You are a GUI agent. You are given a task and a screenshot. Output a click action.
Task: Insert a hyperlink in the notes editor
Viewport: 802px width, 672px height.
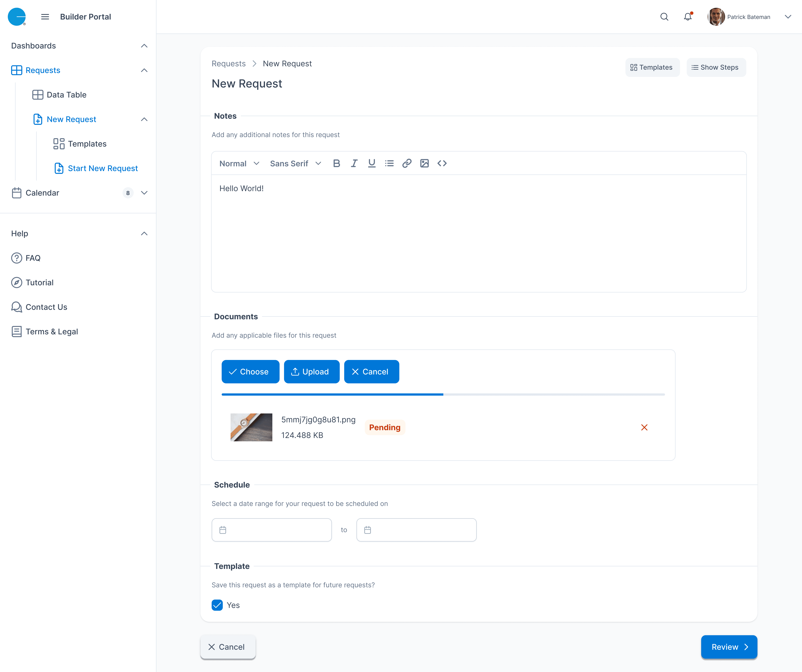click(x=407, y=163)
